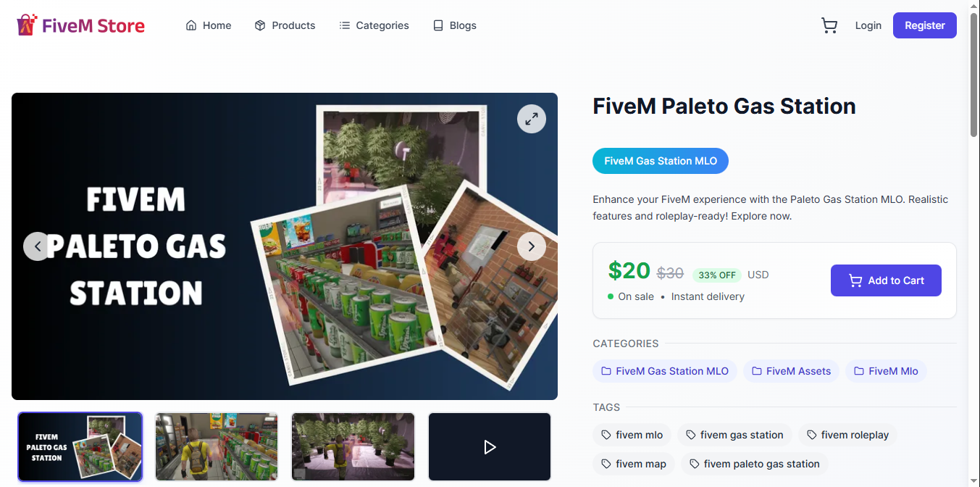Click the fivem paleto gas station tag

tap(754, 464)
